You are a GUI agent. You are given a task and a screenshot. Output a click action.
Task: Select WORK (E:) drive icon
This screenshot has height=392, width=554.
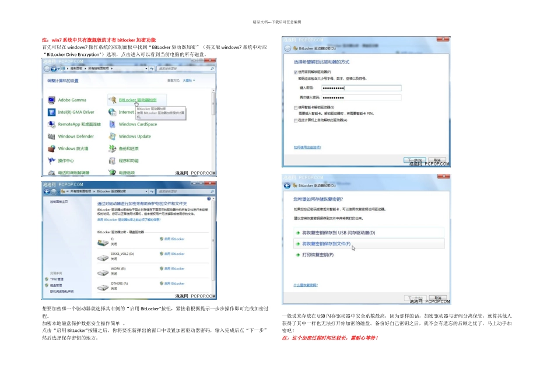click(103, 272)
